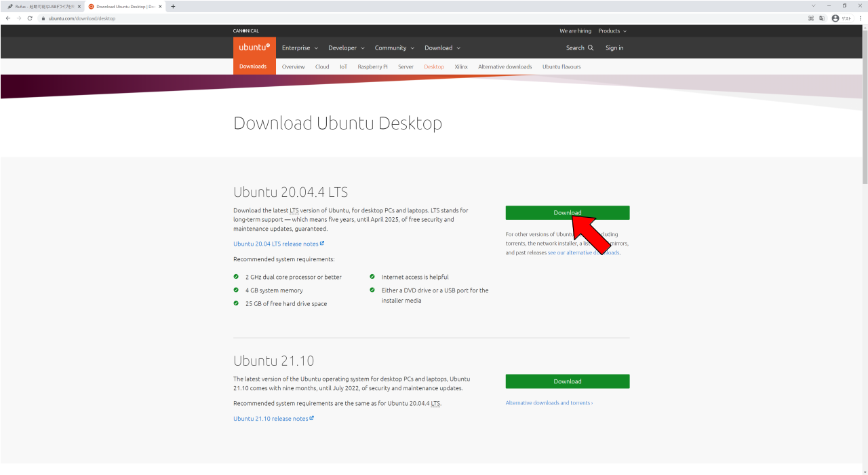Go back to the previous page

point(7,18)
